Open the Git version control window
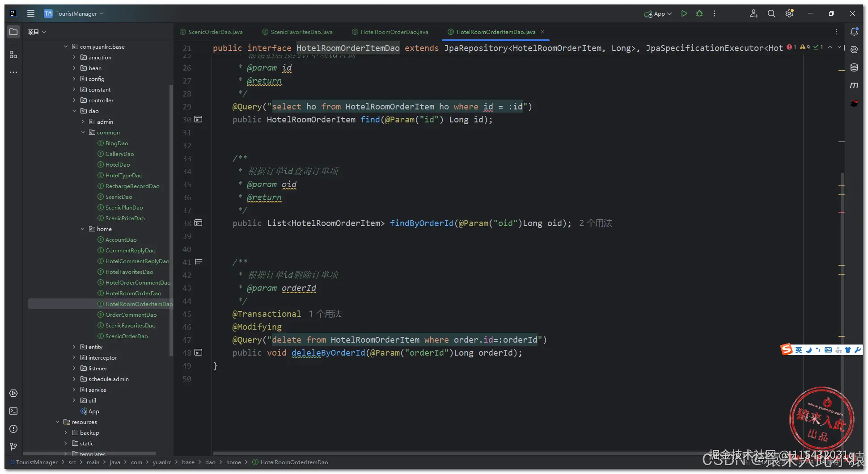 pyautogui.click(x=13, y=446)
